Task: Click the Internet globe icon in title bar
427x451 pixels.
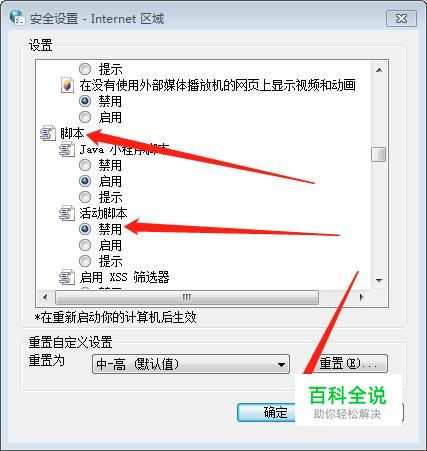Action: click(17, 17)
